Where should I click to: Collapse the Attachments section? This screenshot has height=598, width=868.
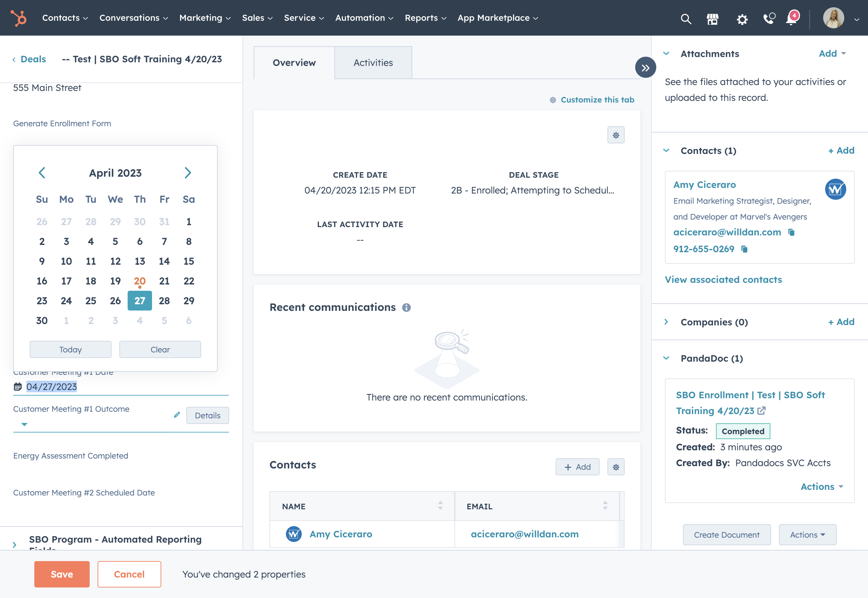coord(666,54)
